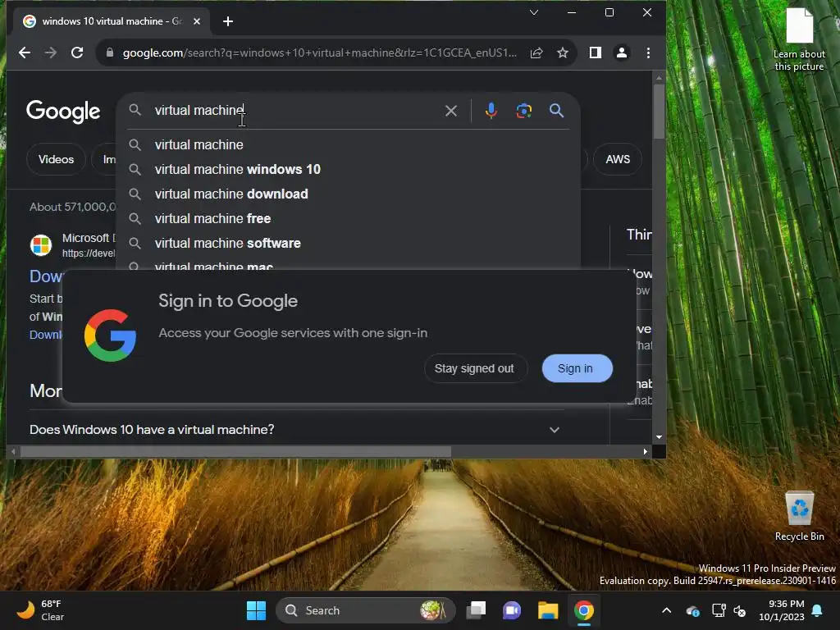Click the scroll right arrow at bottom
Viewport: 840px width, 630px height.
tap(645, 452)
